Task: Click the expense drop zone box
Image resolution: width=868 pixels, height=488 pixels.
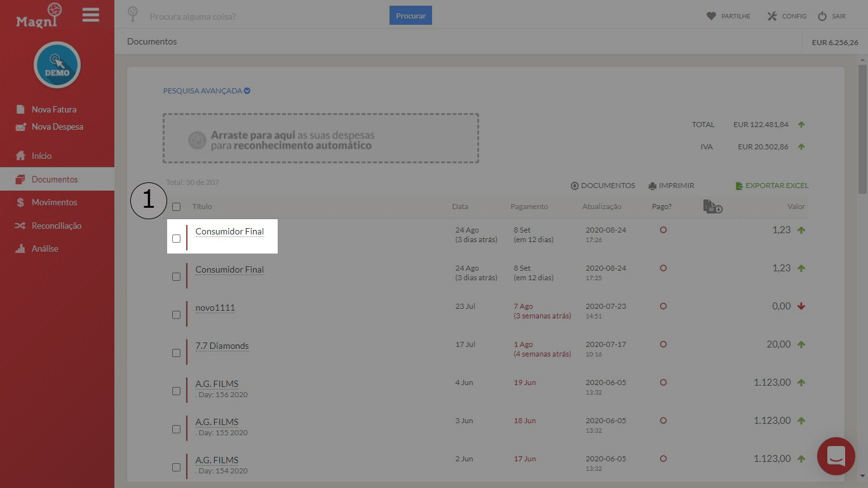Action: (x=321, y=139)
